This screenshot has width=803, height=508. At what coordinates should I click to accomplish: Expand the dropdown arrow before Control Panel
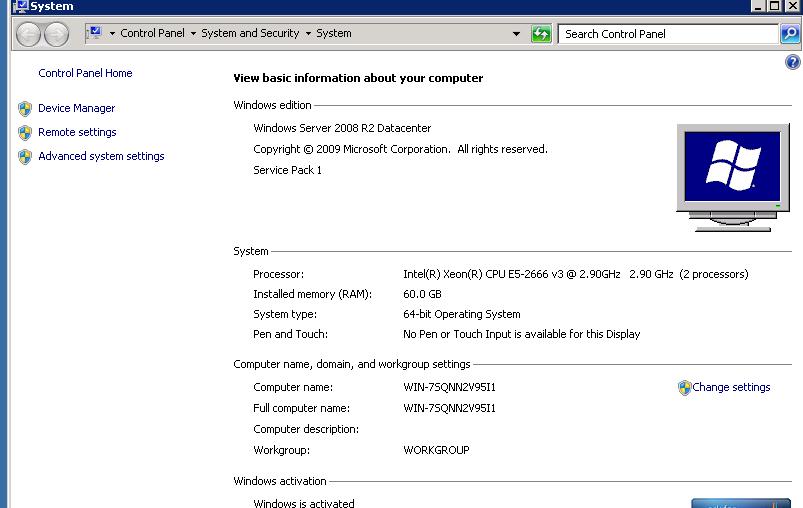point(112,33)
